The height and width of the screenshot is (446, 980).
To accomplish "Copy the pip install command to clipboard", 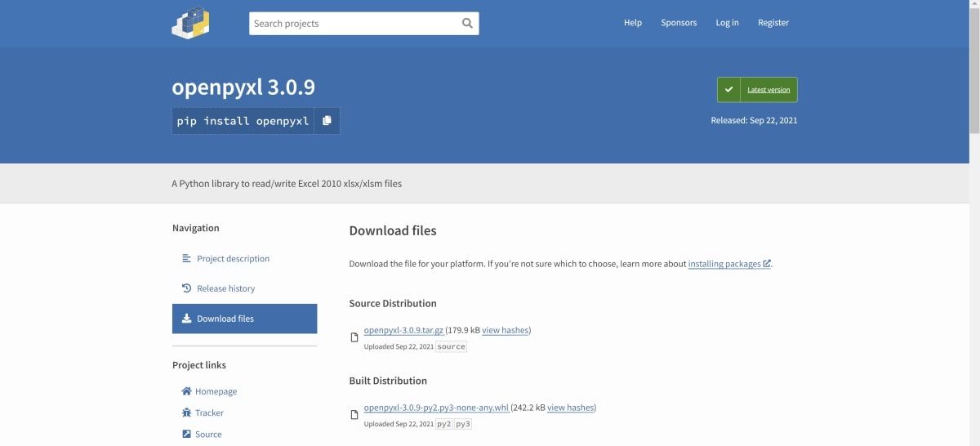I will click(327, 121).
